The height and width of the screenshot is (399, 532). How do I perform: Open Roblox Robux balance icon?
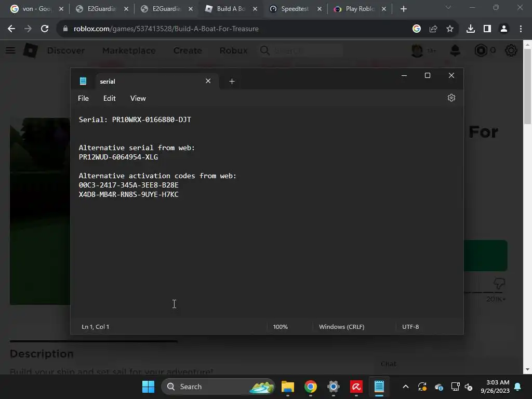pos(481,50)
